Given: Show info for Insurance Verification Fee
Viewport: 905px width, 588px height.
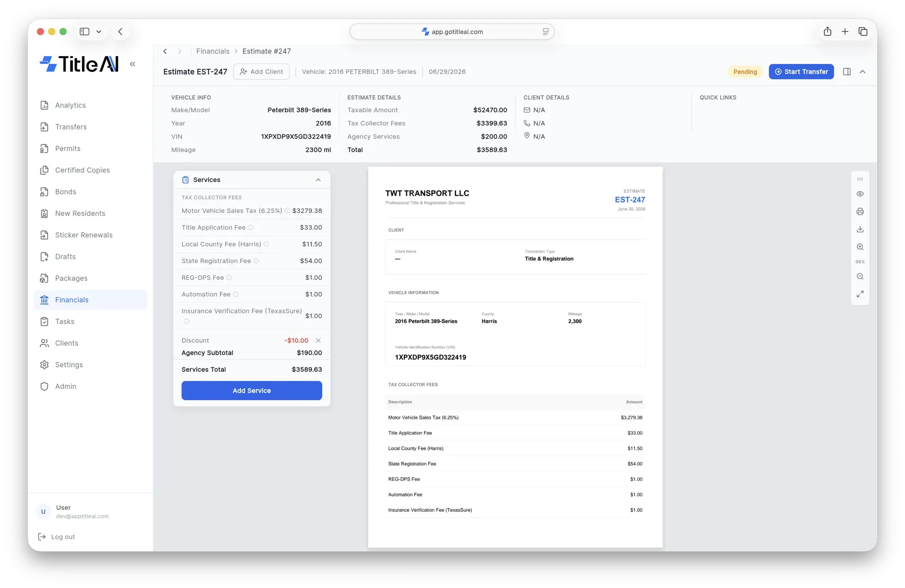Looking at the screenshot, I should click(186, 322).
